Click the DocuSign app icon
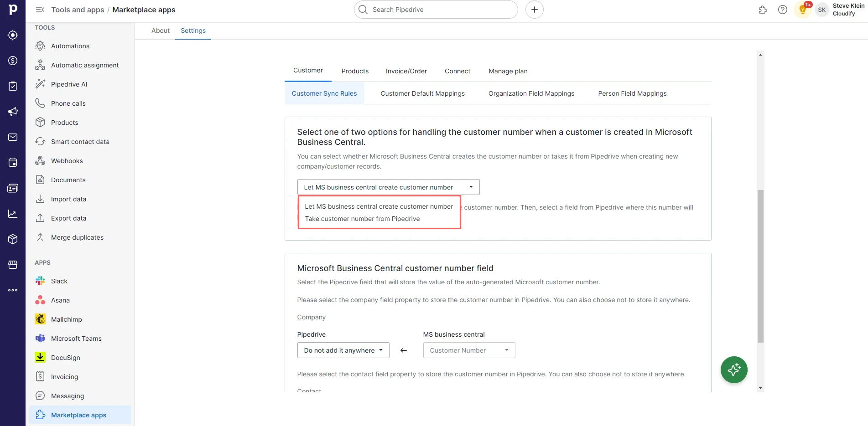 point(40,358)
